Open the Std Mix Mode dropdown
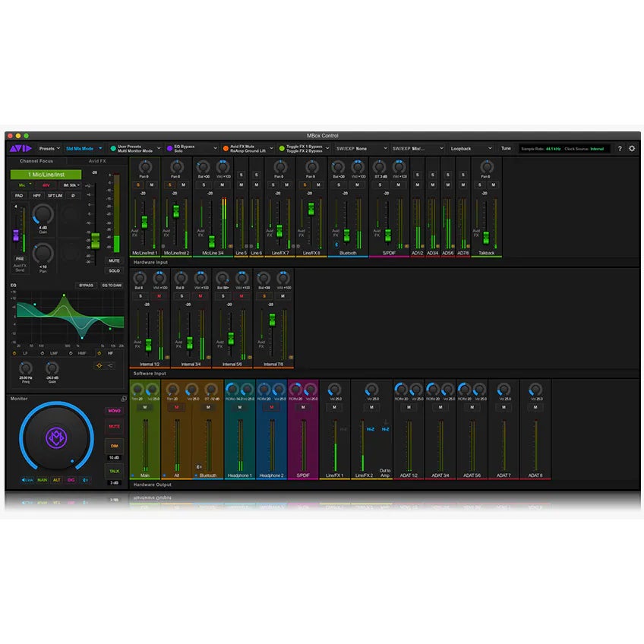 point(84,149)
